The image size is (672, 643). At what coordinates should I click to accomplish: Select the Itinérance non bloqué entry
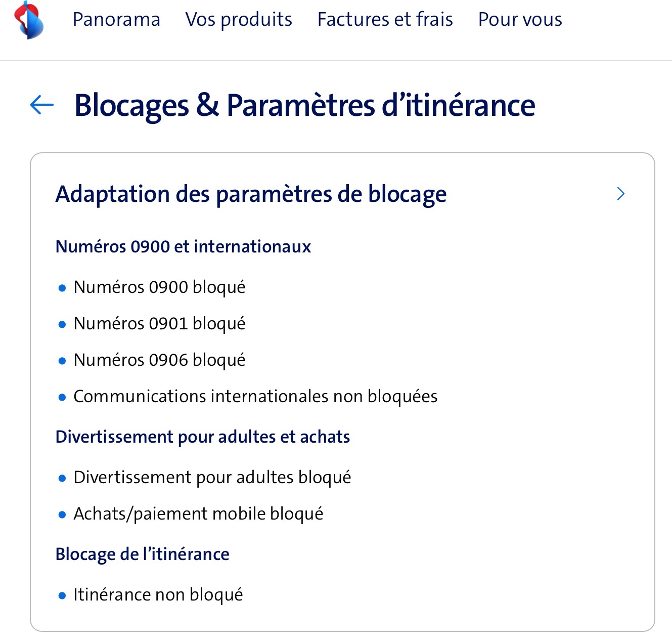pos(158,595)
